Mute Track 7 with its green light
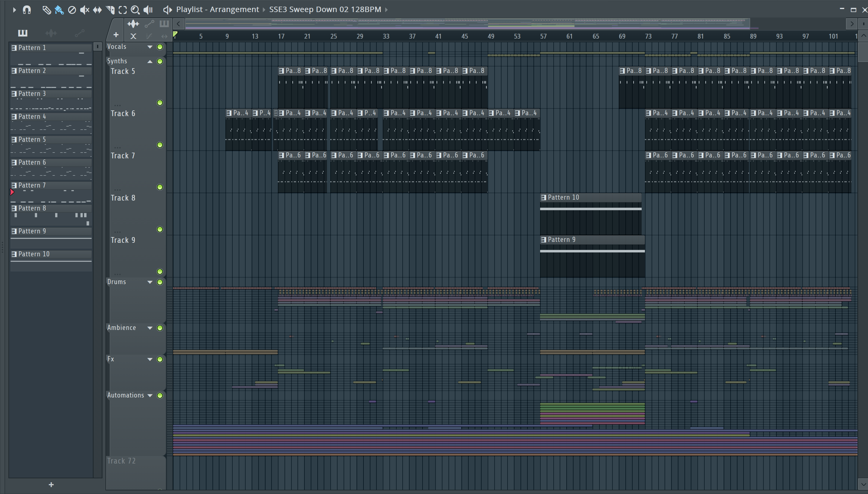This screenshot has height=494, width=868. click(x=160, y=187)
